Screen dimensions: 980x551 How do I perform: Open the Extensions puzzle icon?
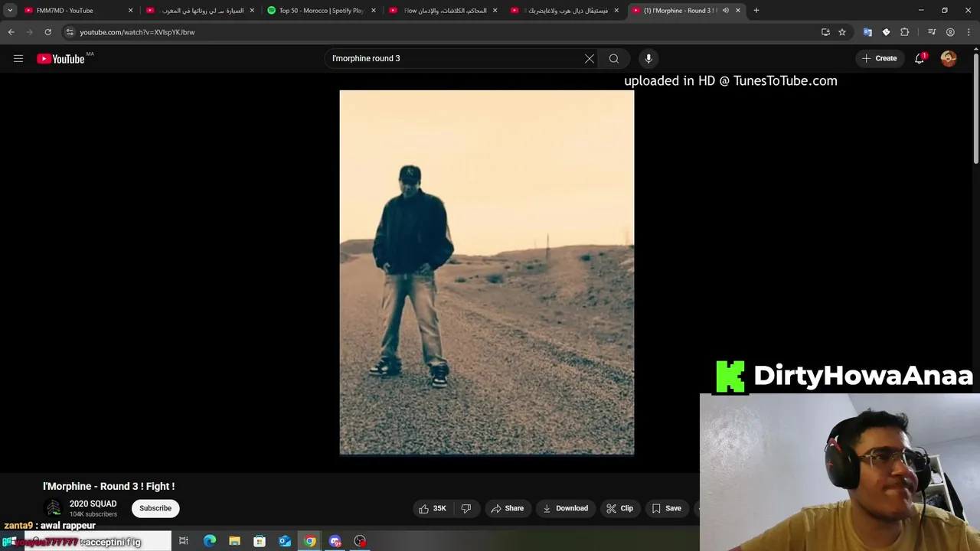[x=905, y=32]
